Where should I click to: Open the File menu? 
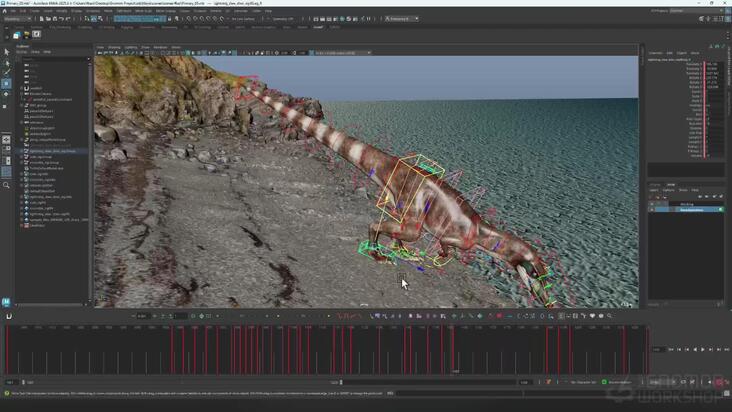click(14, 11)
